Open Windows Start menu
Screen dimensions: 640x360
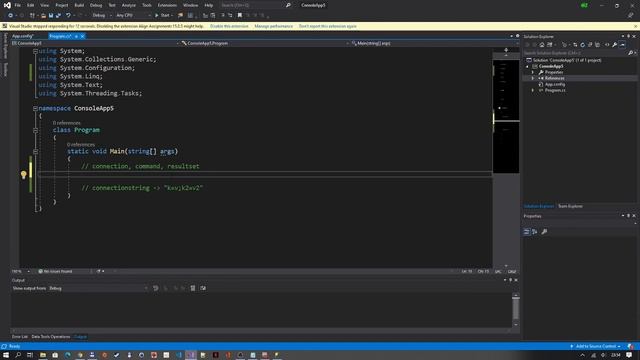coord(6,355)
